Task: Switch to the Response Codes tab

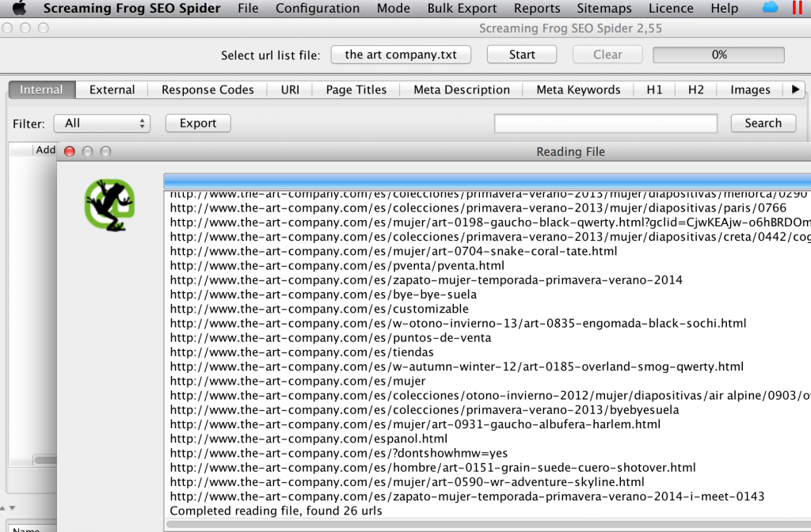Action: tap(208, 90)
